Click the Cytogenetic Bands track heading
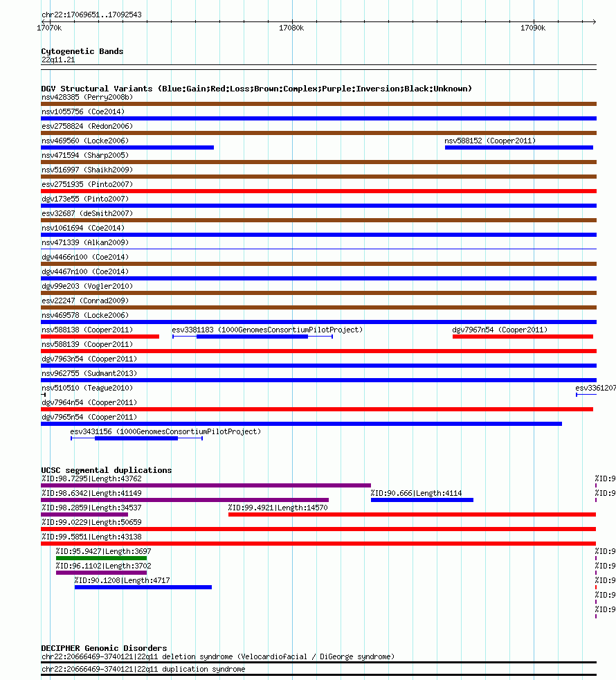The width and height of the screenshot is (616, 680). 82,51
